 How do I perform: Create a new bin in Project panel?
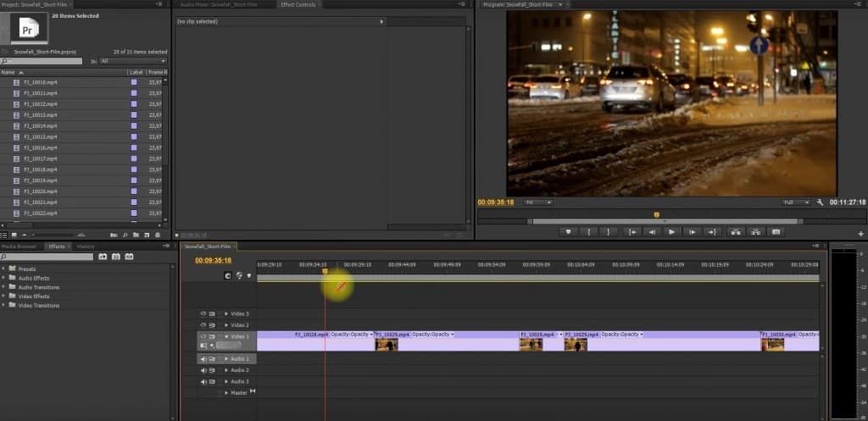click(x=136, y=235)
